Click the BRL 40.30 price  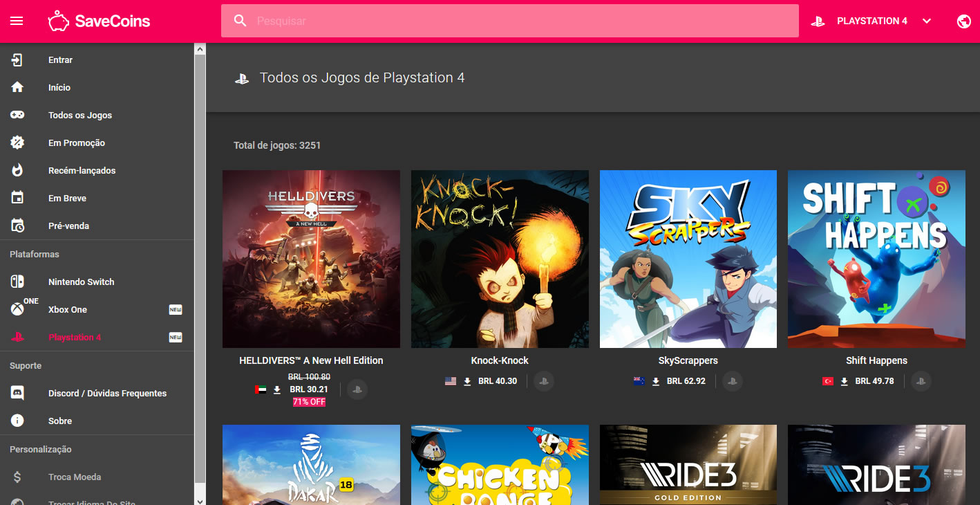[498, 381]
